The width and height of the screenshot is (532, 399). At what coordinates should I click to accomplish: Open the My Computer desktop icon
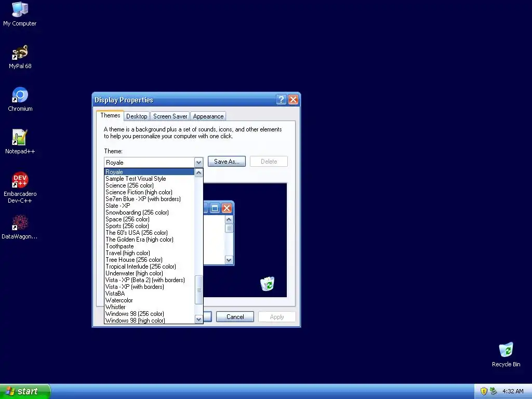[x=20, y=14]
